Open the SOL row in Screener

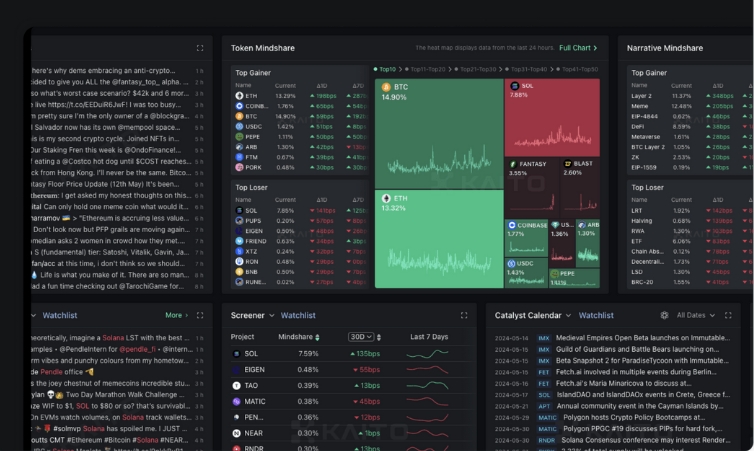350,354
